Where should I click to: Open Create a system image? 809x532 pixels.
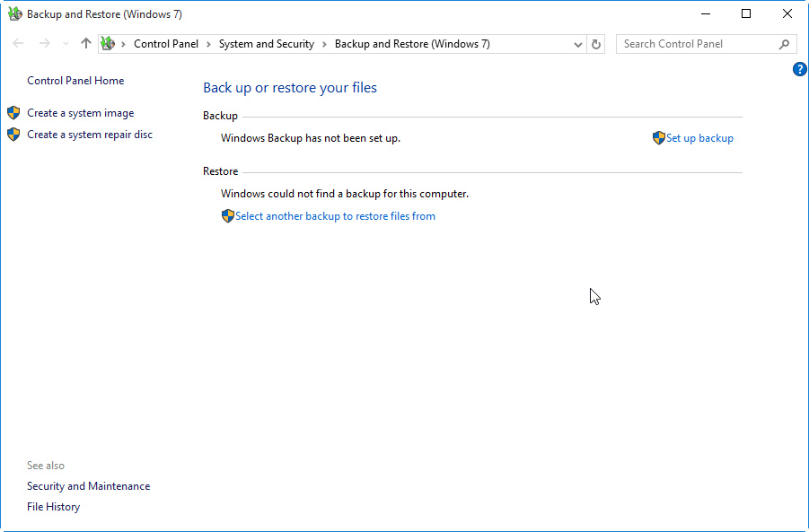[x=81, y=113]
